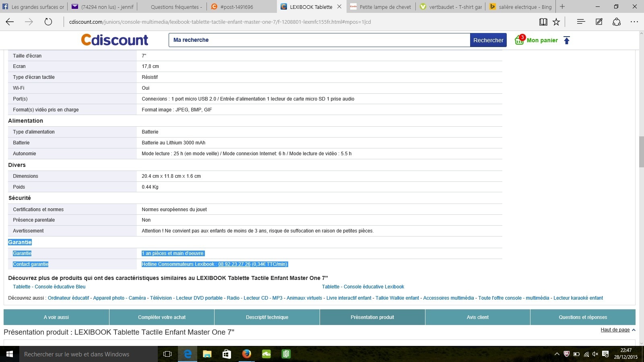Viewport: 644px width, 362px height.
Task: Click the Make a Web Note icon
Action: click(x=599, y=22)
